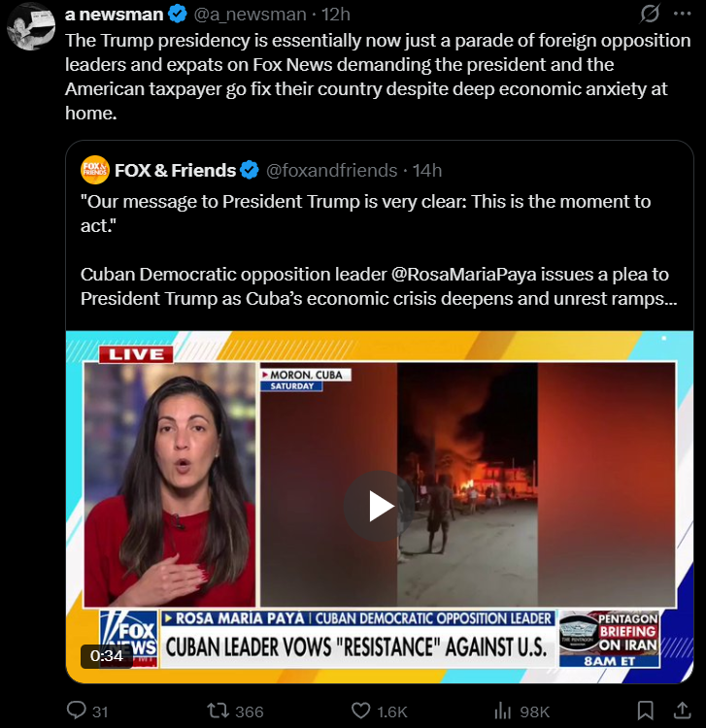View analytics icon showing 98K views
The height and width of the screenshot is (728, 706).
tap(503, 711)
